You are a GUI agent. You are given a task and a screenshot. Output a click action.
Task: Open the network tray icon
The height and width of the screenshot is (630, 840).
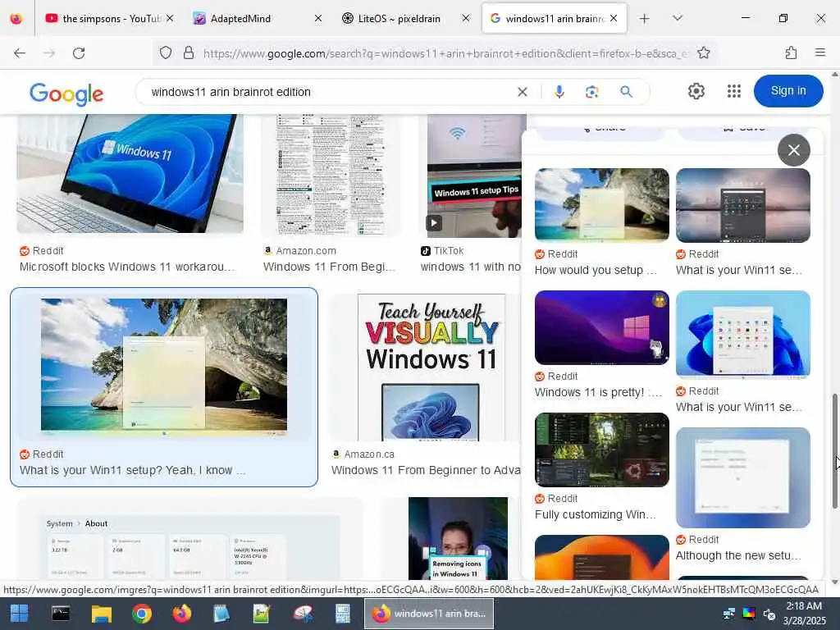point(729,614)
